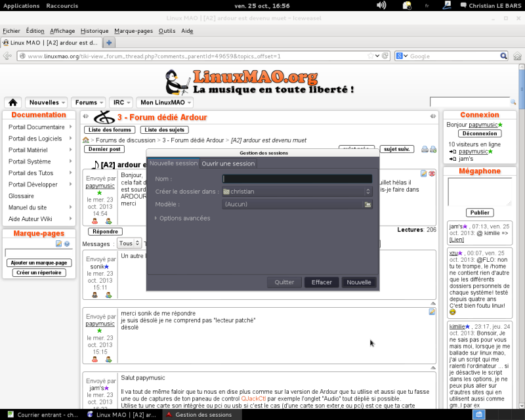Screen dimensions: 525x420
Task: Switch to the Ouvrir une session tab
Action: [228, 163]
